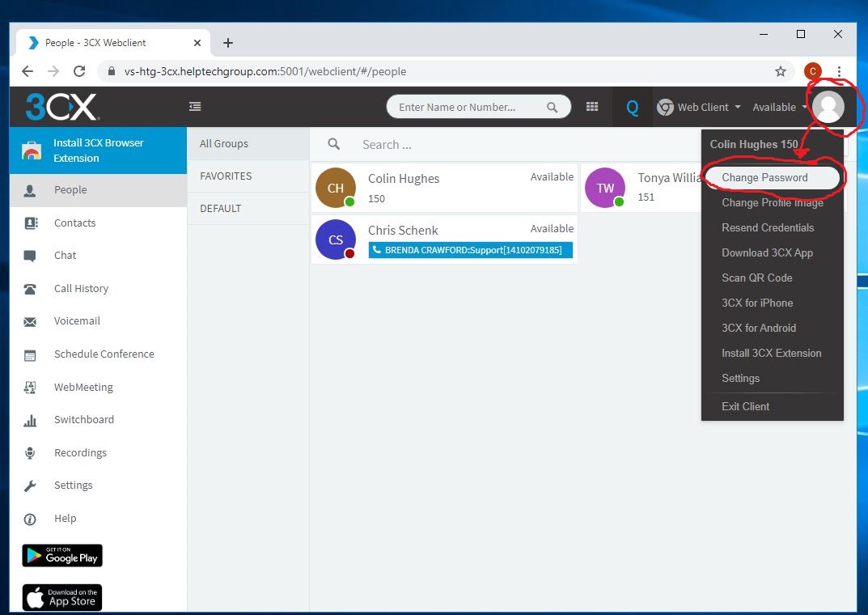
Task: Click the 3CX logo
Action: (x=62, y=107)
